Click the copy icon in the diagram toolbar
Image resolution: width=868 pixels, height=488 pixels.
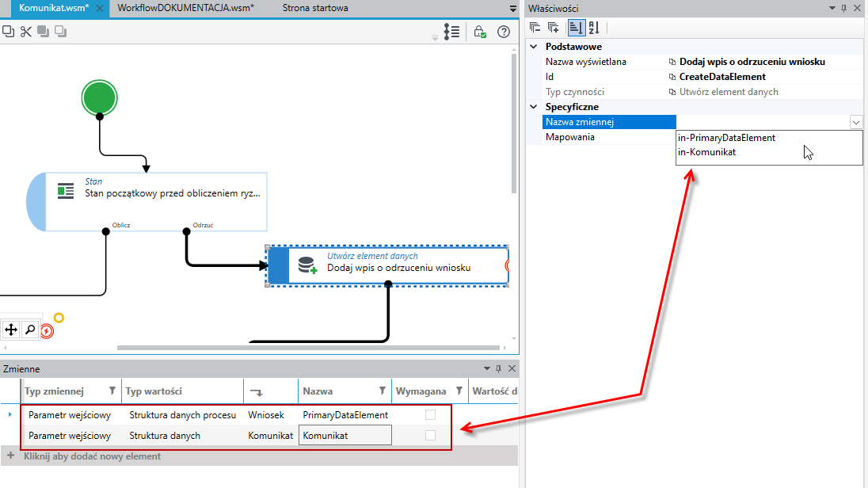8,32
